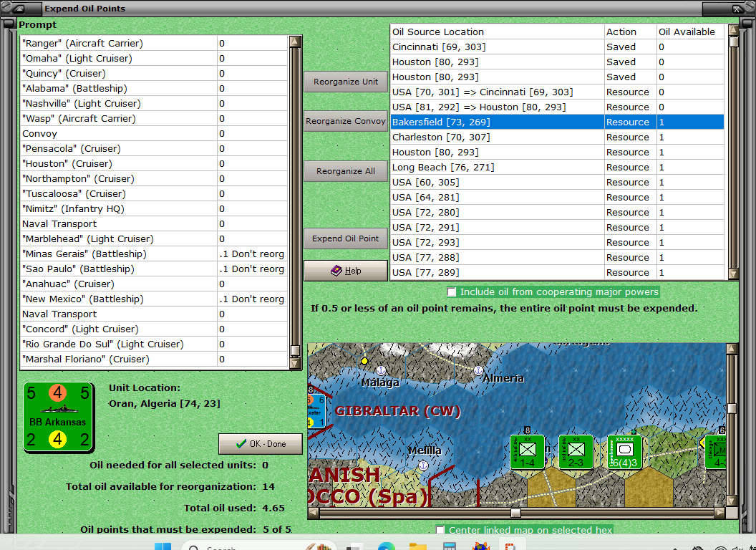Click the 3rd Inf Div 2-3 unit counter
Screen dimensions: 756x550
coord(576,452)
